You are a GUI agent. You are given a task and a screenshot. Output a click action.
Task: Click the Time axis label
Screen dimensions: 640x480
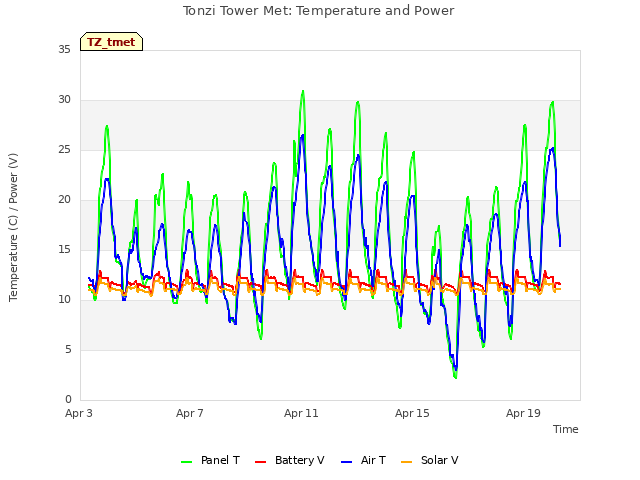coord(566,429)
